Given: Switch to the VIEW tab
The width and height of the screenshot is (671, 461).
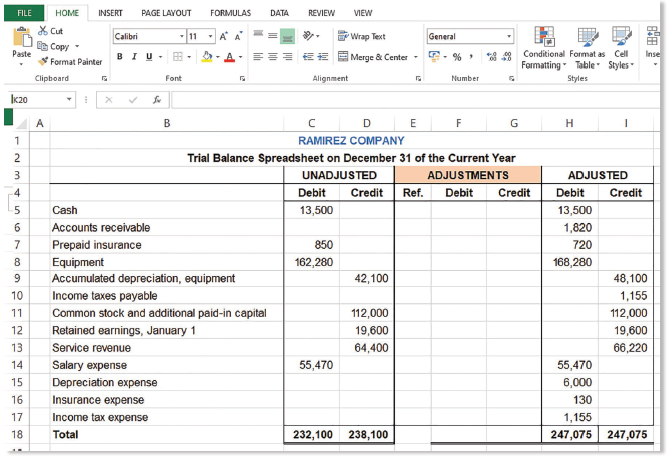Looking at the screenshot, I should coord(362,13).
